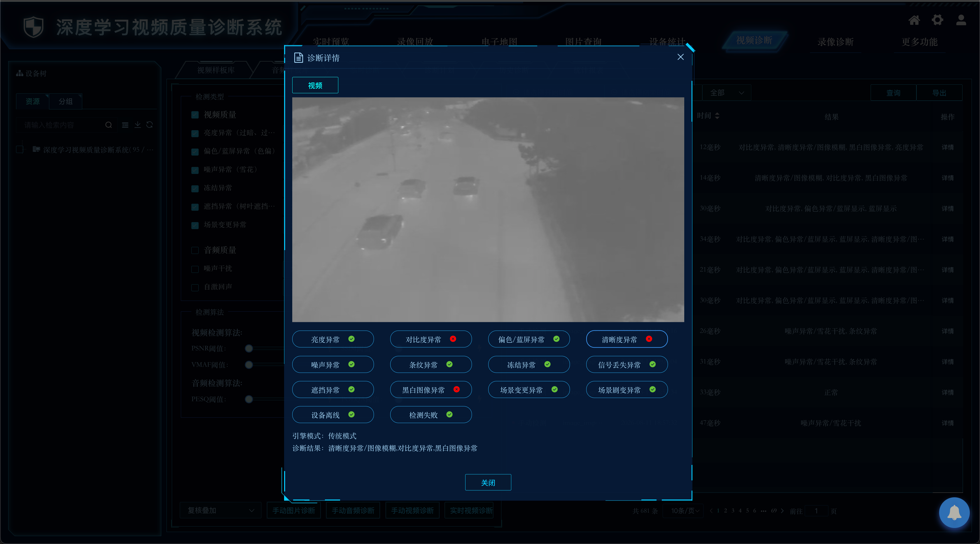Enable the 噪声干扰 checkbox
The image size is (980, 544).
195,269
